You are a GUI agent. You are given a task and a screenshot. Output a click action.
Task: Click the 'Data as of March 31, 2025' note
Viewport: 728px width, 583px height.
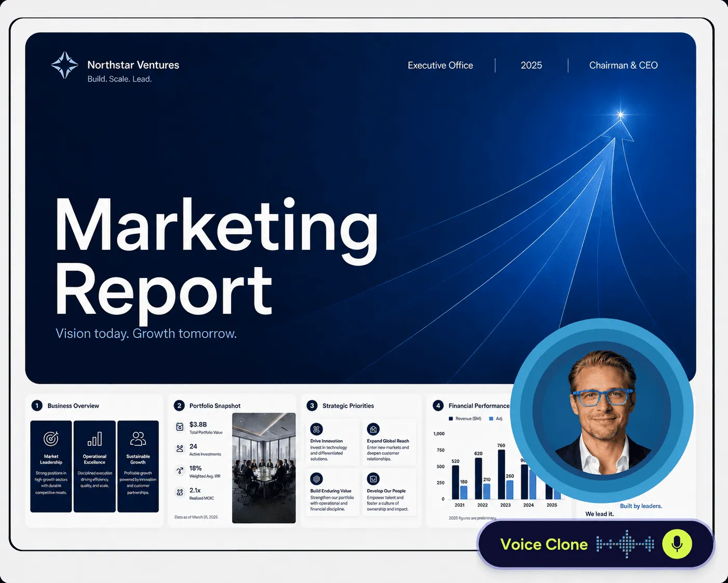pos(196,517)
